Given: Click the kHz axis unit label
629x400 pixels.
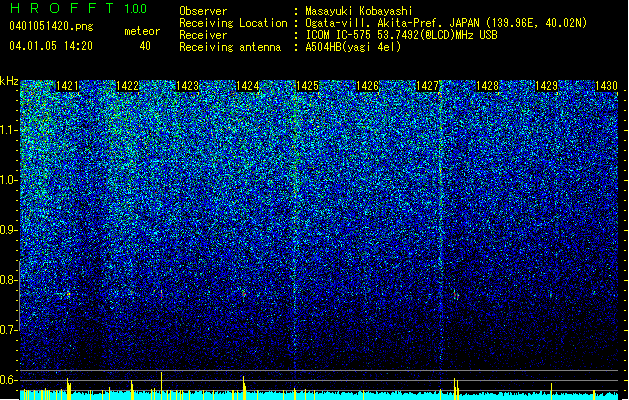Looking at the screenshot, I should (9, 81).
